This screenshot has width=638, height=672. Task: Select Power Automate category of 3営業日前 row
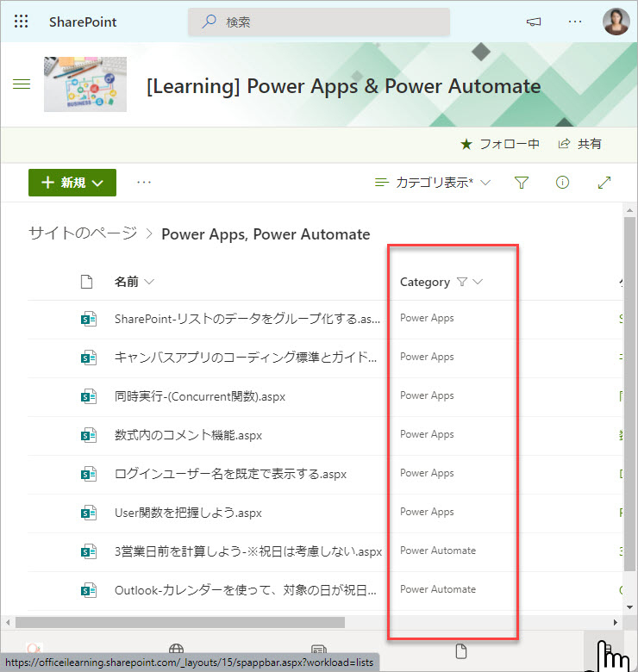tap(438, 551)
